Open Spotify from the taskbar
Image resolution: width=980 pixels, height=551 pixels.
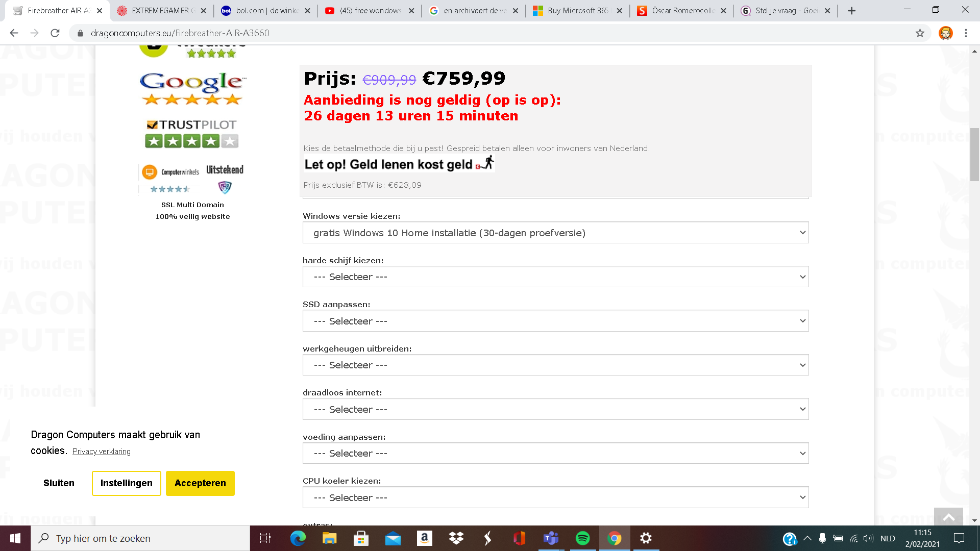(x=582, y=538)
